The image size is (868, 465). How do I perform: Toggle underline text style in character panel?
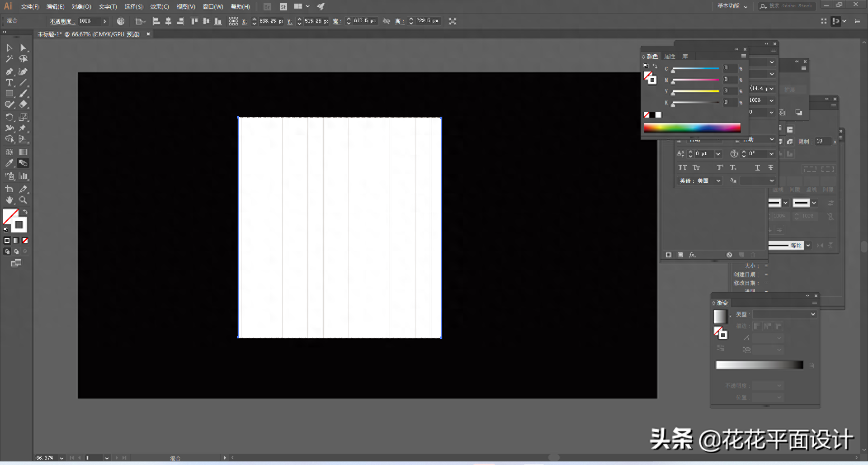758,168
